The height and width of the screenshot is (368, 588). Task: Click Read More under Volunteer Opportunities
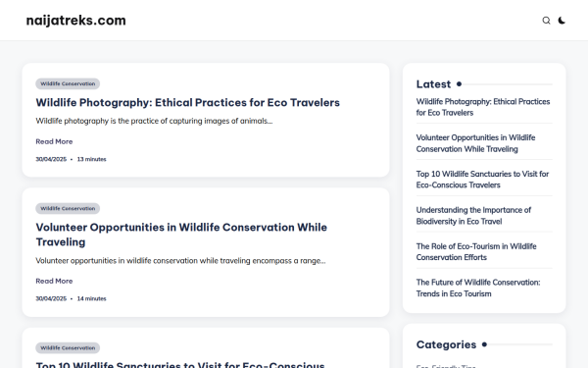pyautogui.click(x=54, y=281)
